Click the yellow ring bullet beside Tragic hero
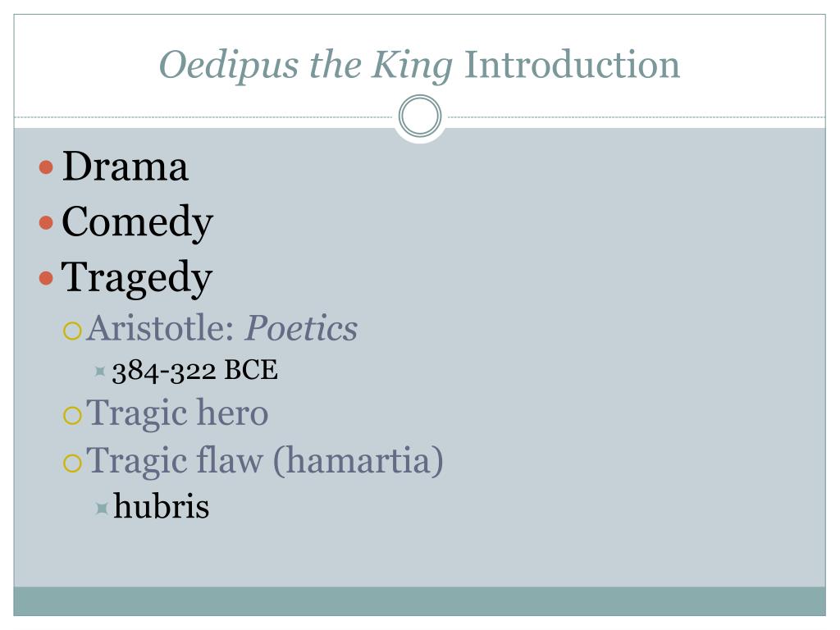The image size is (840, 630). [72, 415]
